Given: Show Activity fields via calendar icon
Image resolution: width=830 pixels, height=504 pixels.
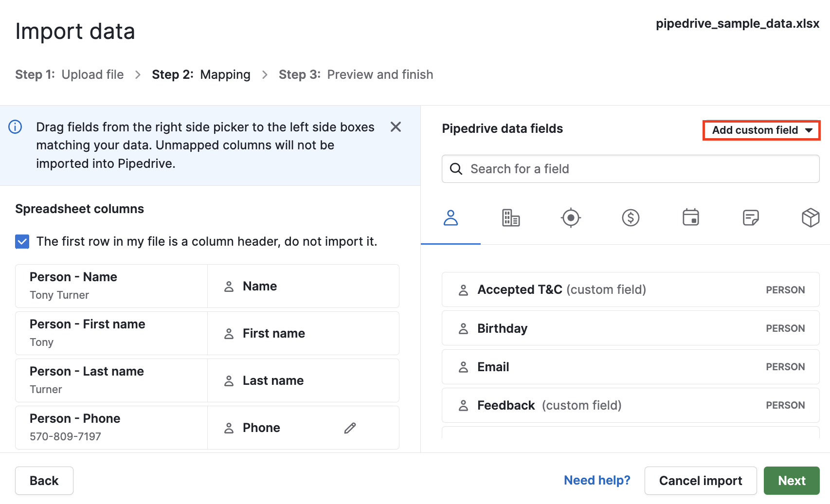Looking at the screenshot, I should point(691,218).
